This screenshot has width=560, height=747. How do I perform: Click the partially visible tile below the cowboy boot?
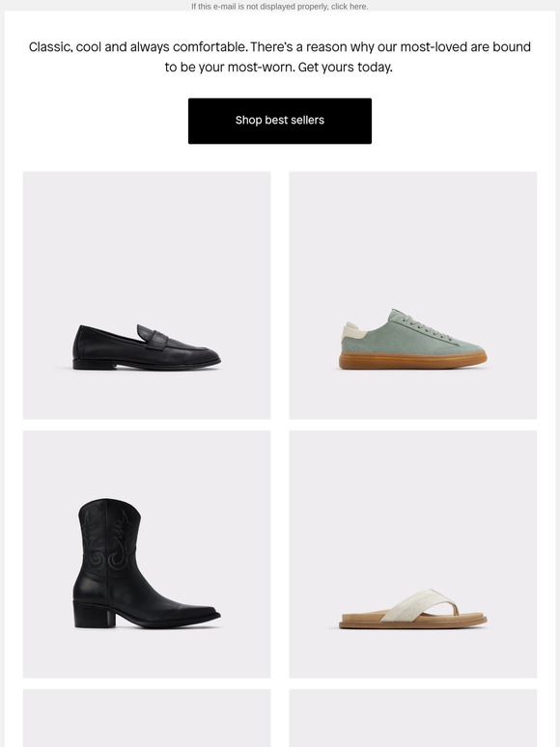[x=147, y=718]
